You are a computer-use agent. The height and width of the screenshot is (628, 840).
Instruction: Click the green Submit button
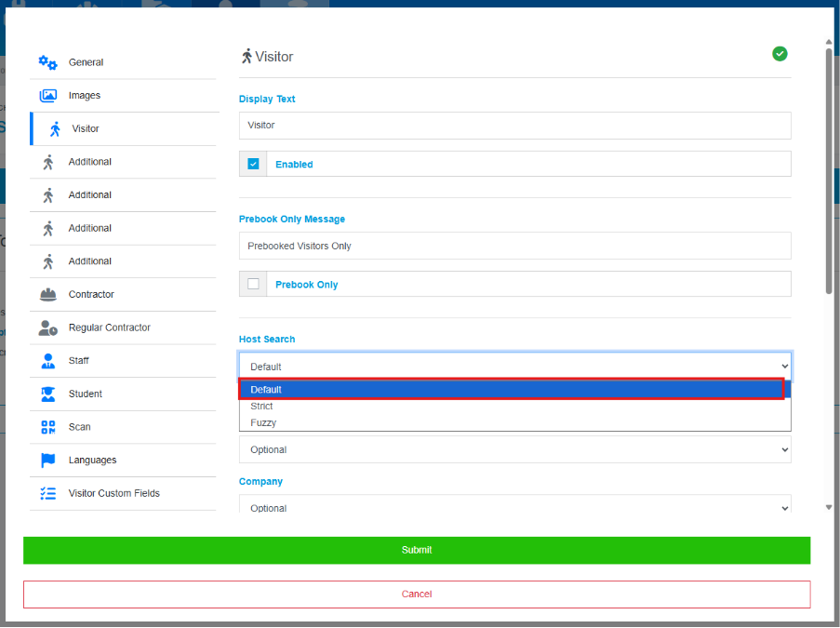pyautogui.click(x=417, y=550)
